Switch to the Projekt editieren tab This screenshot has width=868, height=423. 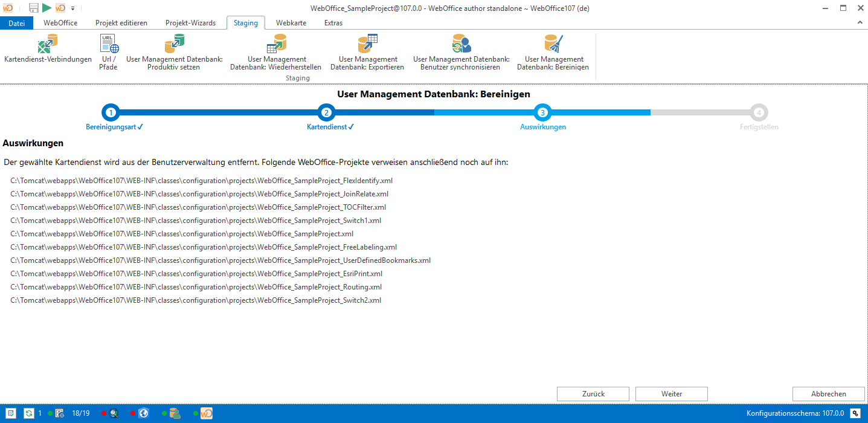[x=121, y=23]
